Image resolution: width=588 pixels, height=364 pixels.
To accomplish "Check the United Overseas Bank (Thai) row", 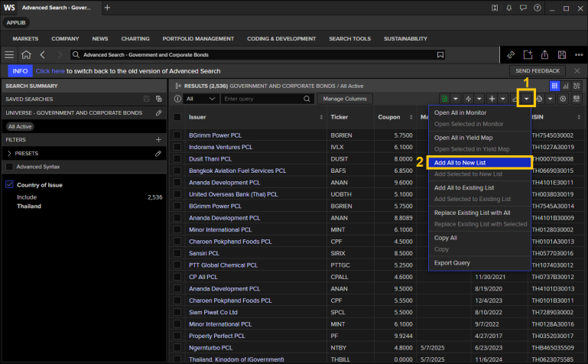I will [177, 194].
